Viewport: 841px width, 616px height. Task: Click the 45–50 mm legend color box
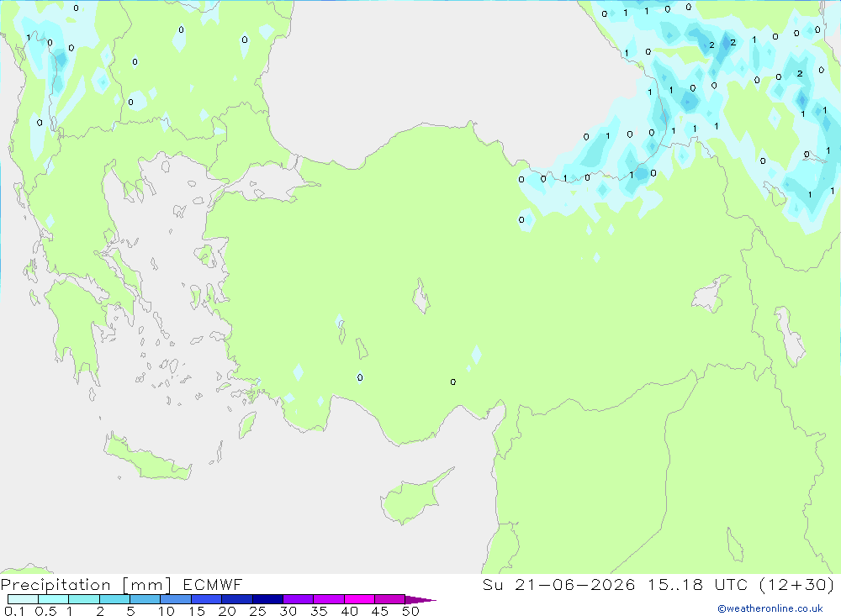(390, 599)
